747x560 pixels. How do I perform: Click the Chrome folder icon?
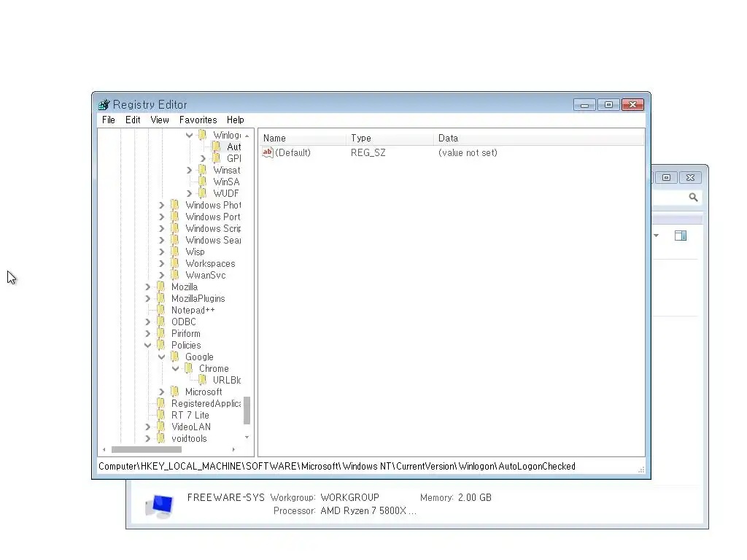(x=189, y=368)
